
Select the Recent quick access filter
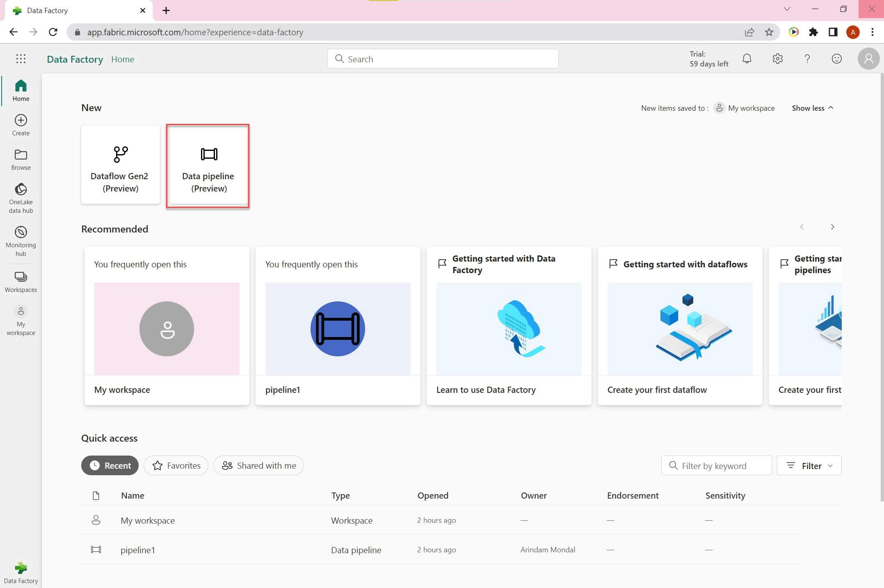(x=110, y=465)
